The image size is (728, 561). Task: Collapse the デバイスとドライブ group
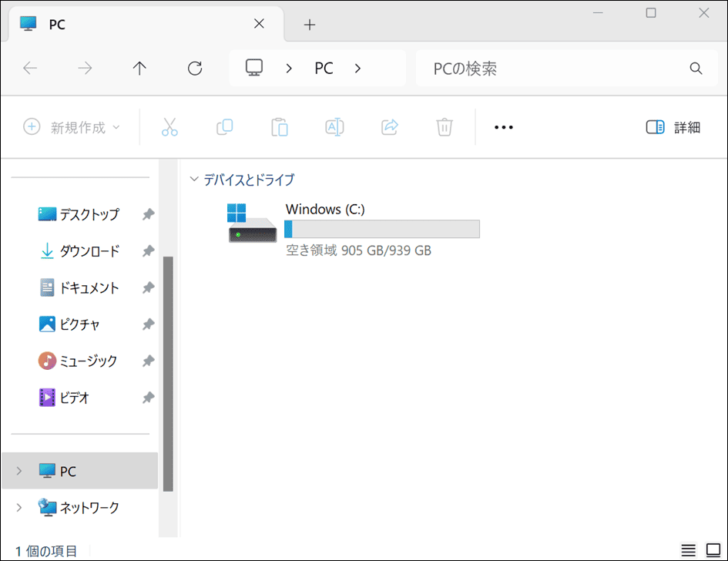click(194, 180)
